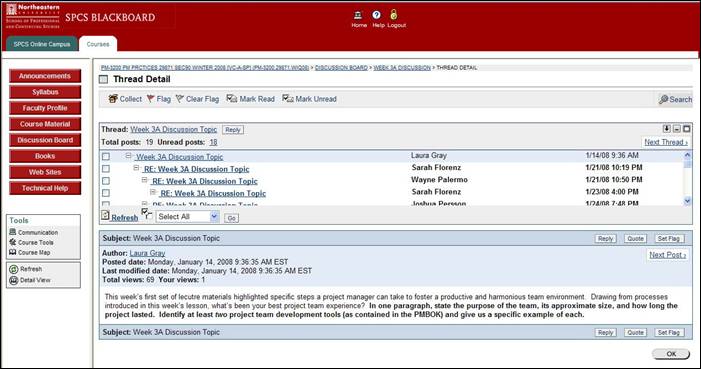Click Mark Read in the toolbar

[250, 99]
